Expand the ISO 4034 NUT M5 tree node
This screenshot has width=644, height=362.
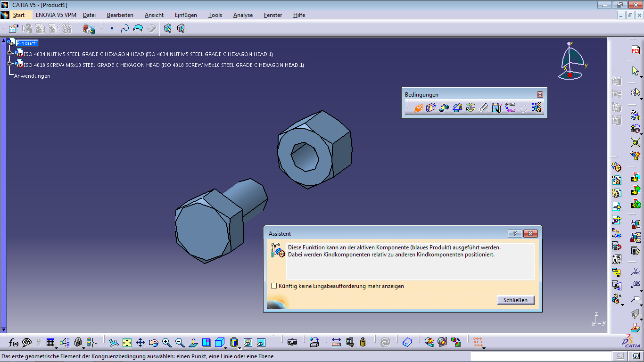[9, 53]
